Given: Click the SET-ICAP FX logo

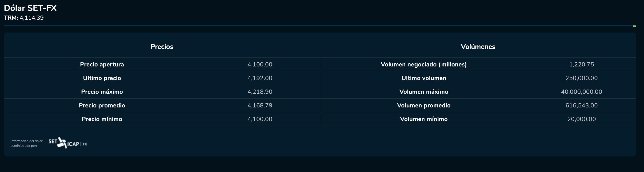Looking at the screenshot, I should [x=68, y=143].
